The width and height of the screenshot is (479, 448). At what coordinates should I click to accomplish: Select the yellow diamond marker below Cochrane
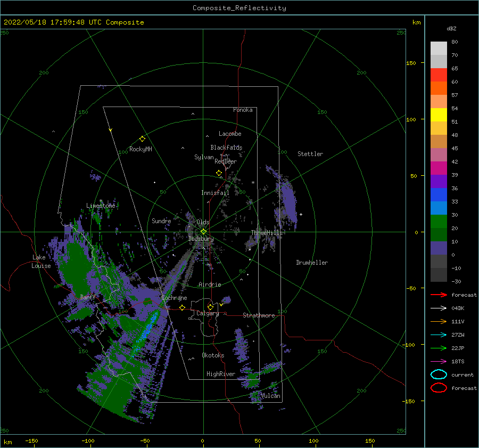pos(182,307)
